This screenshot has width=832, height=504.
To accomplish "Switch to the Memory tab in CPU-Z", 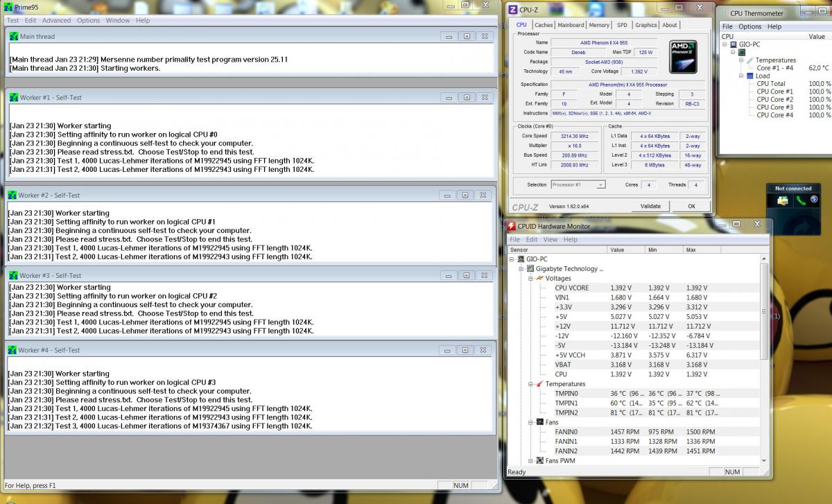I will (x=599, y=25).
